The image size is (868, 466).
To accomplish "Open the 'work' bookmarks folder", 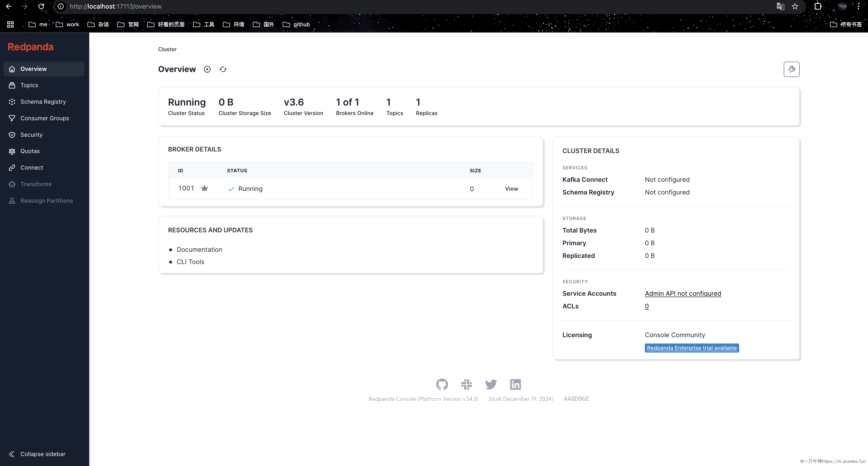I will [68, 24].
